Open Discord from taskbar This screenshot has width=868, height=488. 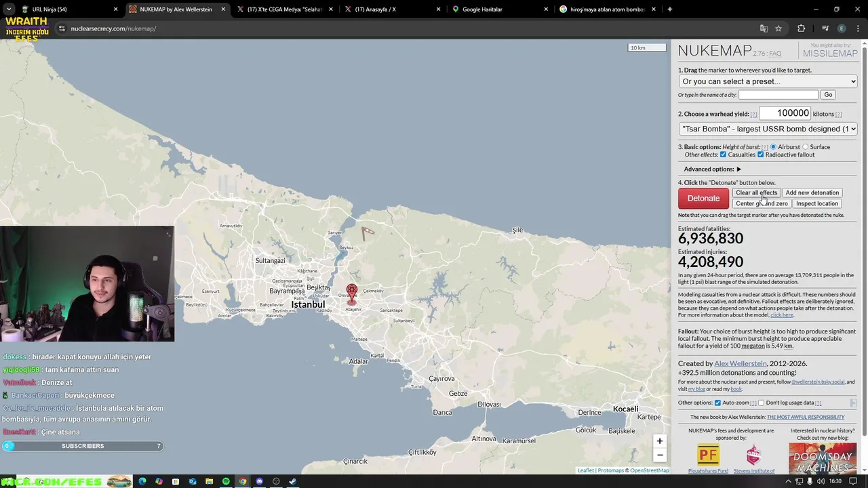click(259, 481)
